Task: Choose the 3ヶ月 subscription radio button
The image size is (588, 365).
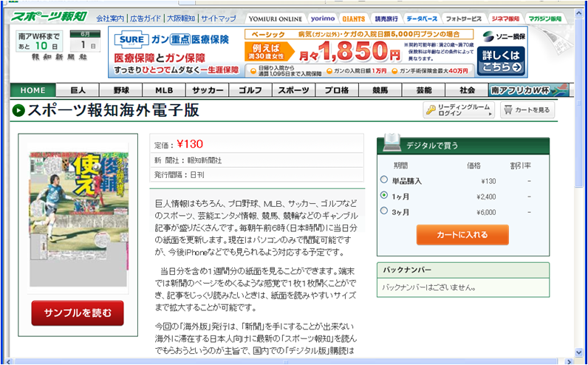Action: point(383,211)
